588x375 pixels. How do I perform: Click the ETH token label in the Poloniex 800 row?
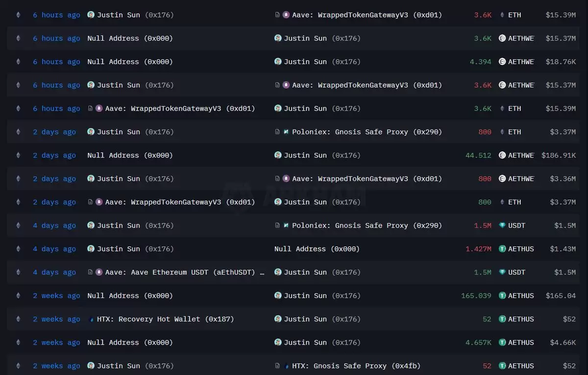click(514, 132)
